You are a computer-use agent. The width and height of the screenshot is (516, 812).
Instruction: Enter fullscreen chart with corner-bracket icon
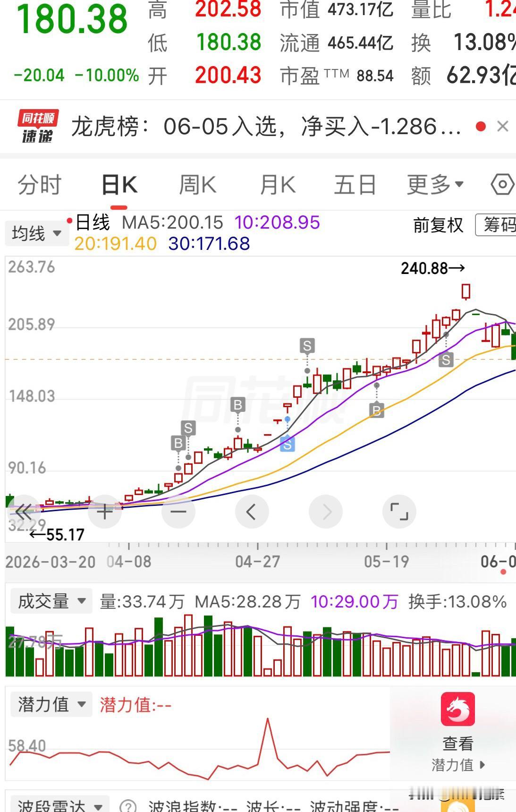tap(399, 511)
